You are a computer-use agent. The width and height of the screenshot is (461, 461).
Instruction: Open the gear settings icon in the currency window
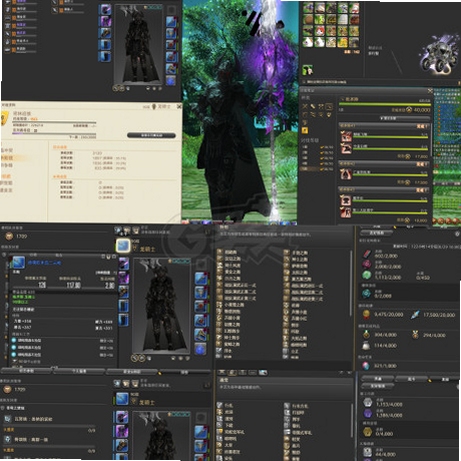pyautogui.click(x=457, y=234)
